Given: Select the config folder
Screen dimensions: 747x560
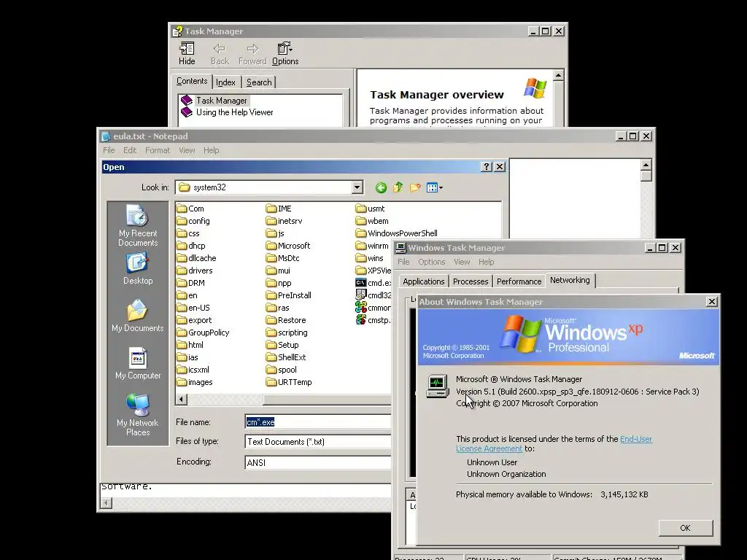Looking at the screenshot, I should click(x=193, y=221).
